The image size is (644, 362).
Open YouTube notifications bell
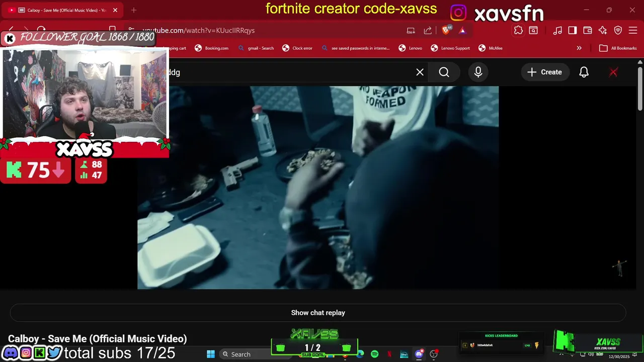pyautogui.click(x=584, y=72)
